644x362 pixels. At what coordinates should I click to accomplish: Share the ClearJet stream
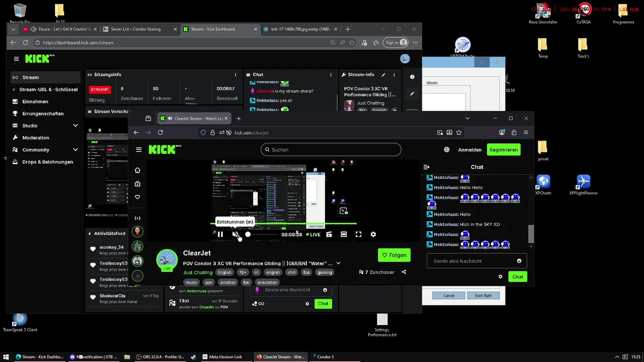[x=404, y=272]
